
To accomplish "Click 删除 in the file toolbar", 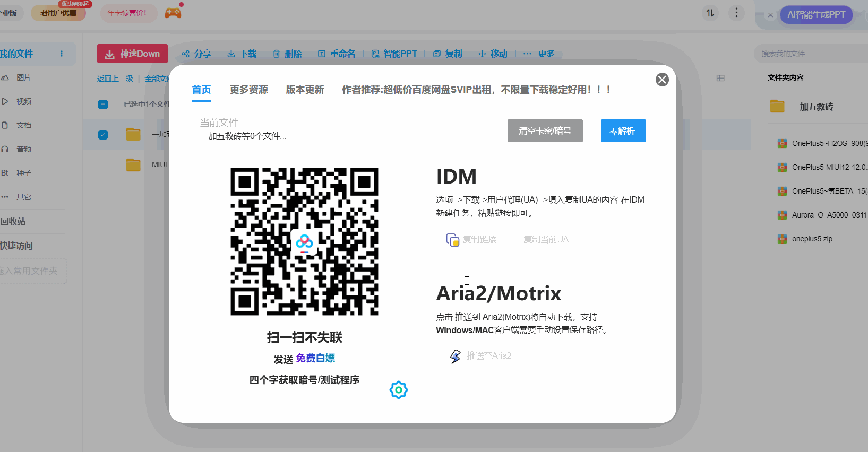I will coord(287,54).
